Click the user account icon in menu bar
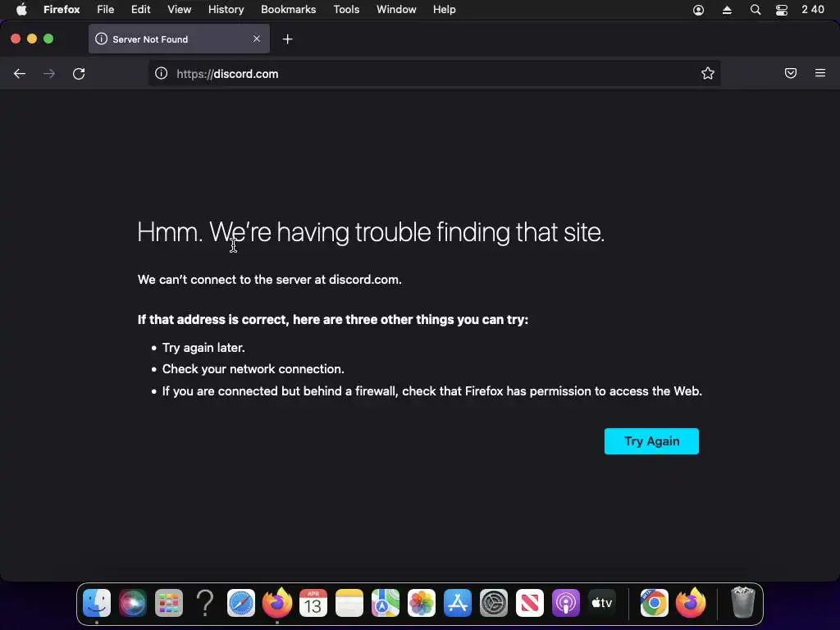840x630 pixels. pyautogui.click(x=699, y=10)
